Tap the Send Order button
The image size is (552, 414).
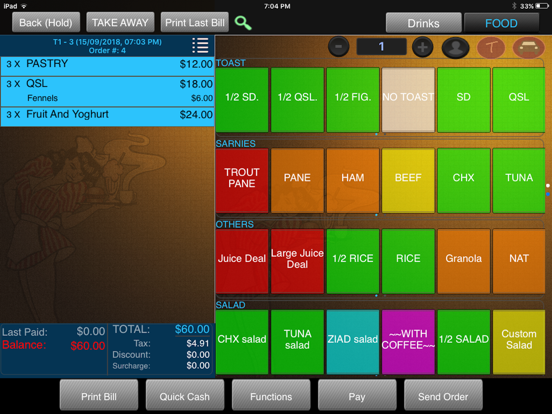point(443,396)
